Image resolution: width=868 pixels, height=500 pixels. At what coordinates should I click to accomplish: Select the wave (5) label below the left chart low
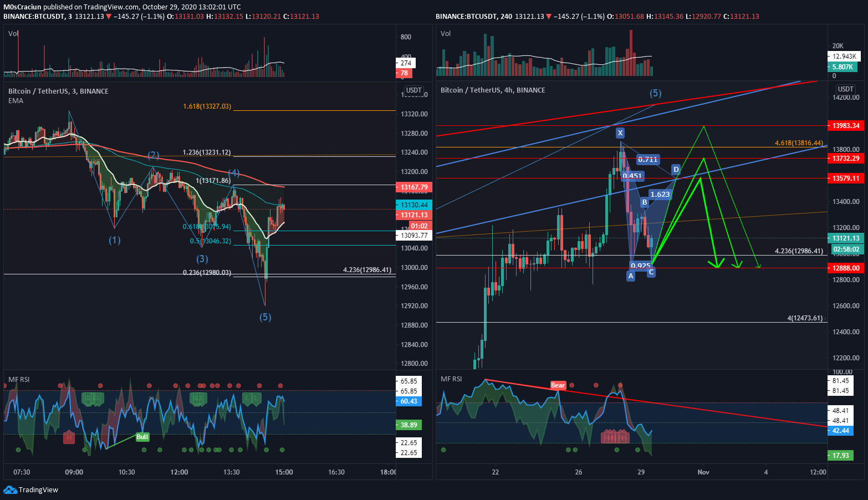pos(265,317)
